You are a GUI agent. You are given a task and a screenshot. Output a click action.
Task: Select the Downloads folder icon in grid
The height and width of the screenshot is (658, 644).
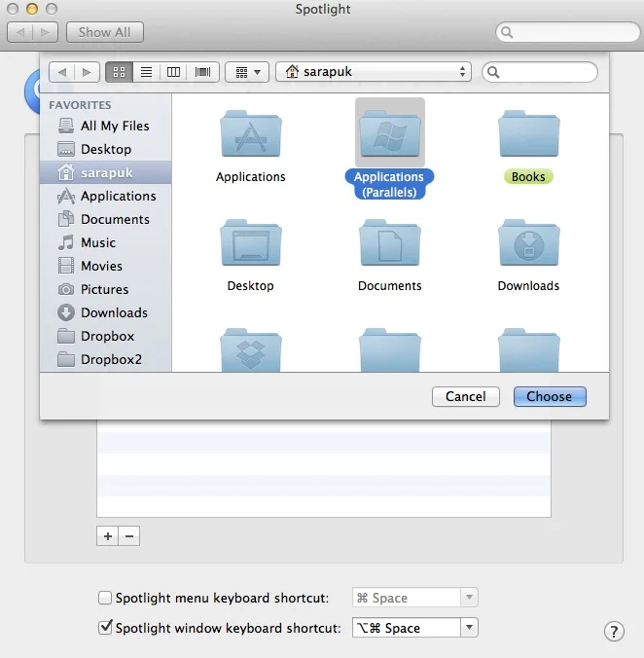tap(528, 242)
